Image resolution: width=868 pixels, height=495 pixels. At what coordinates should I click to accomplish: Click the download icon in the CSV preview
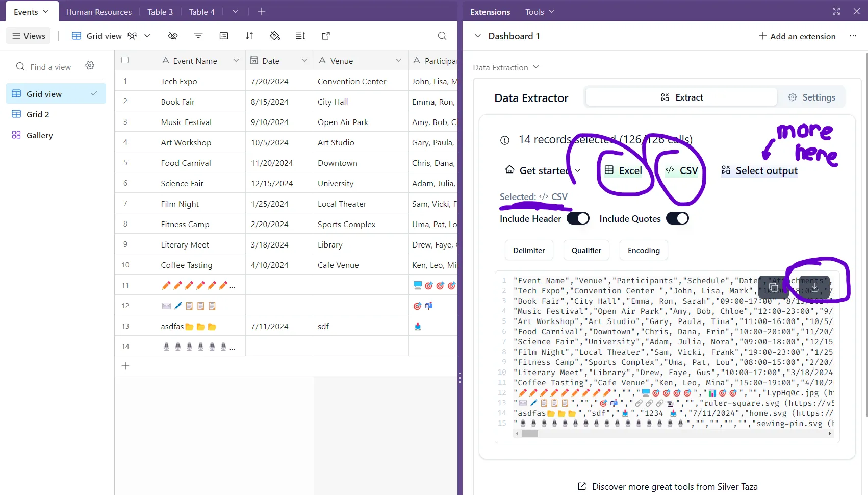[x=814, y=288]
